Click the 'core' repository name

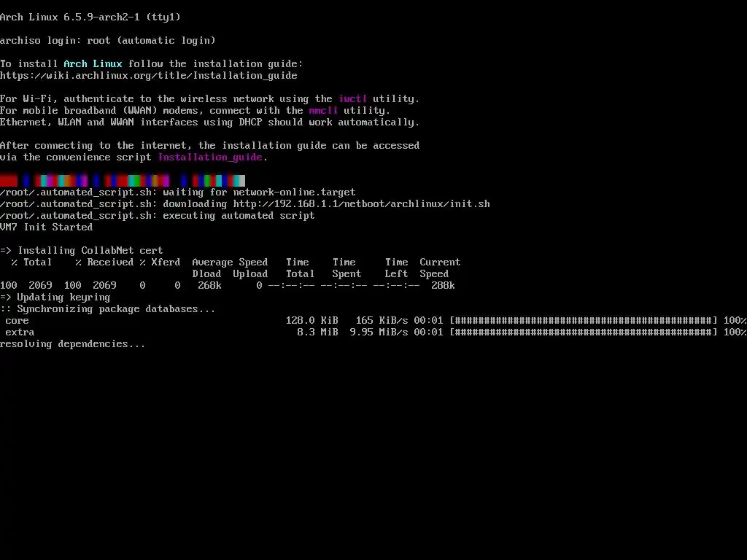click(x=18, y=321)
